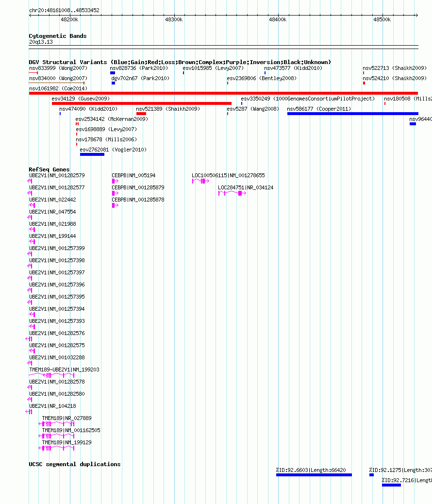Click the UBE2V1|NM_001257398 label

point(57,260)
